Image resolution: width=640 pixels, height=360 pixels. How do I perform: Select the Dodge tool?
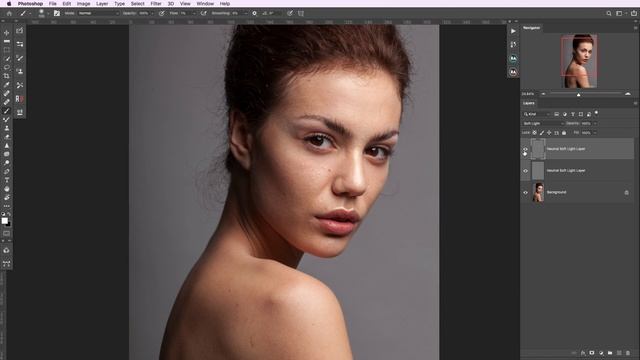[x=7, y=163]
